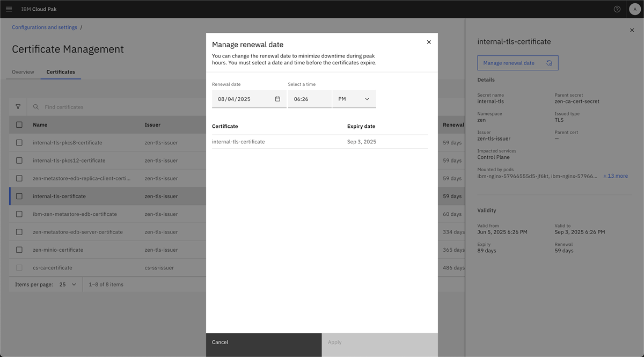644x357 pixels.
Task: Switch to the Overview tab
Action: (23, 72)
